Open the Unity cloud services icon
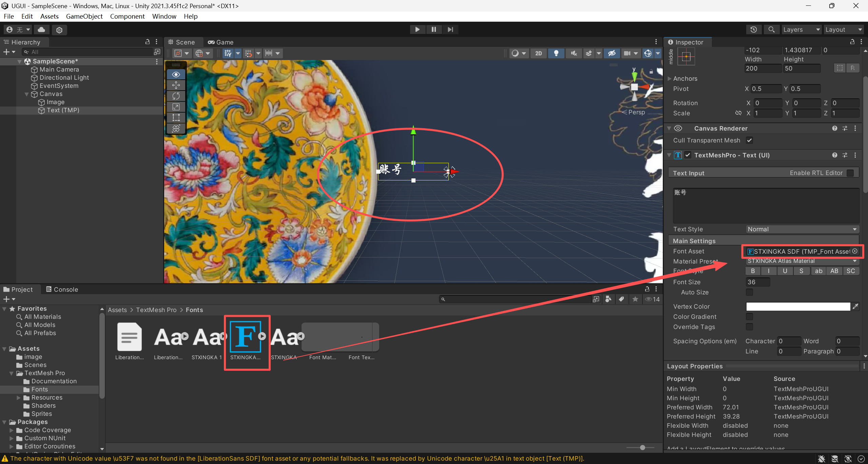The width and height of the screenshot is (868, 464). (x=41, y=30)
